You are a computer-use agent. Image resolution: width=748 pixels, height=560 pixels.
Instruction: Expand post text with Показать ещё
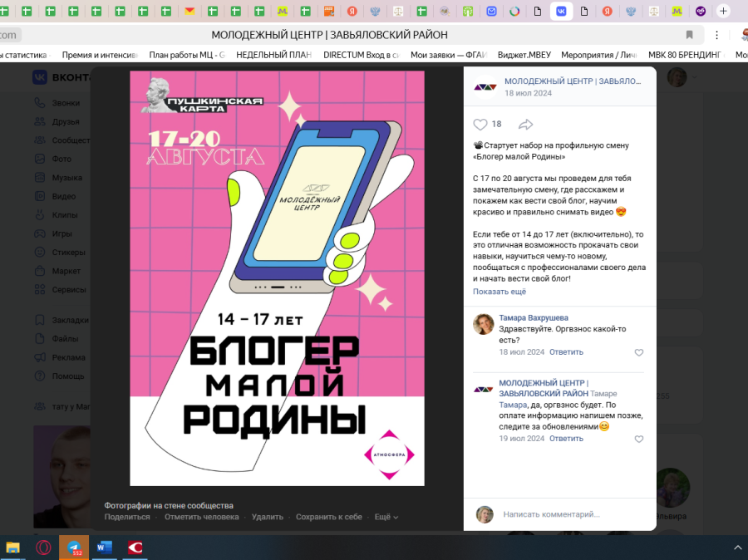tap(499, 292)
